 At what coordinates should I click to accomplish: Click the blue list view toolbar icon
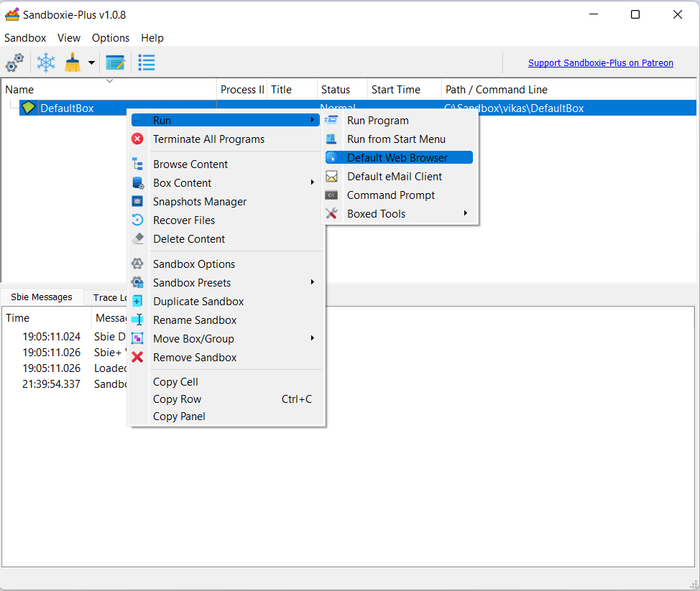pos(147,62)
